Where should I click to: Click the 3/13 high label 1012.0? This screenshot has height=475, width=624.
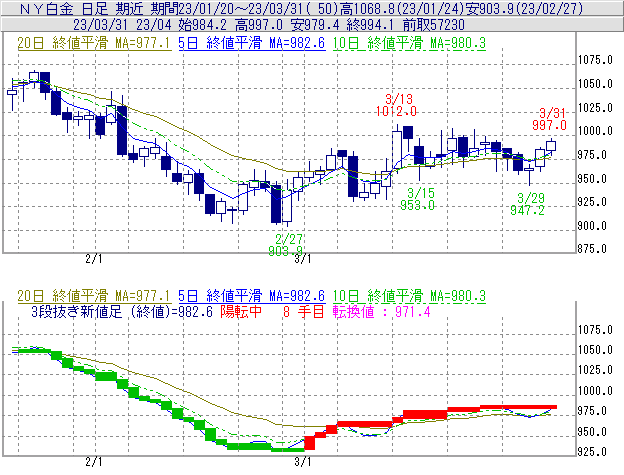396,111
